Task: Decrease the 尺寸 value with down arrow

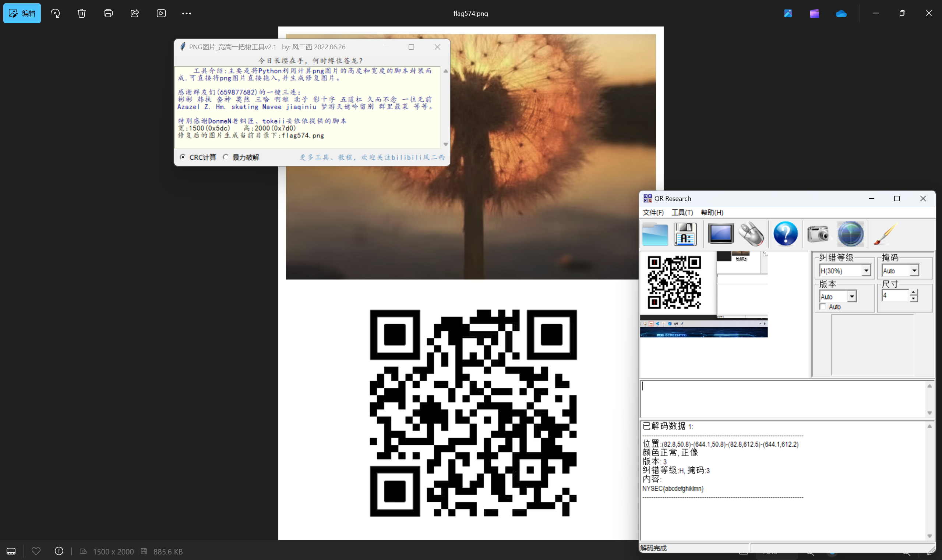Action: tap(913, 298)
